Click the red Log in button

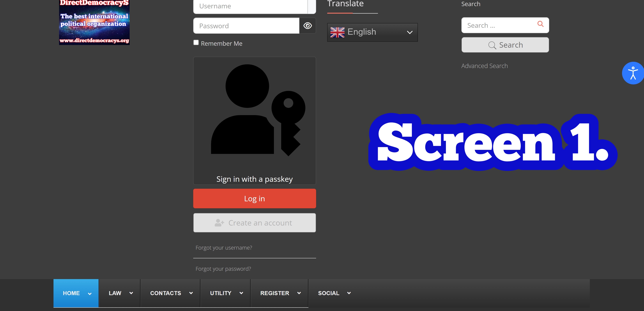click(255, 198)
